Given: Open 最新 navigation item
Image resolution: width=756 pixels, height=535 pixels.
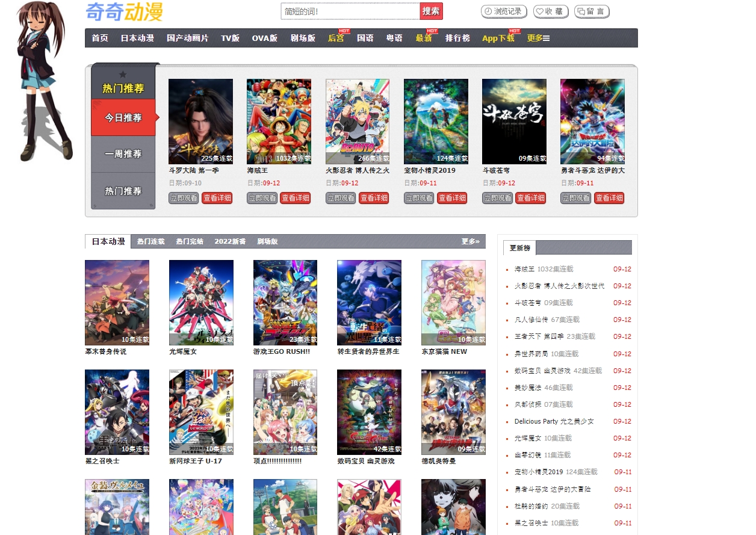Looking at the screenshot, I should click(x=424, y=38).
